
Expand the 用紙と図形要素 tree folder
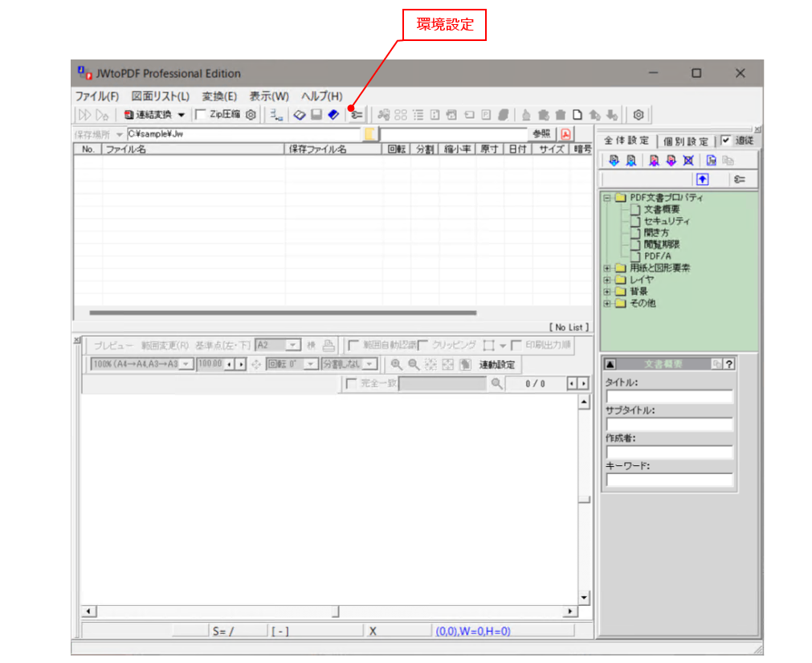pos(608,268)
